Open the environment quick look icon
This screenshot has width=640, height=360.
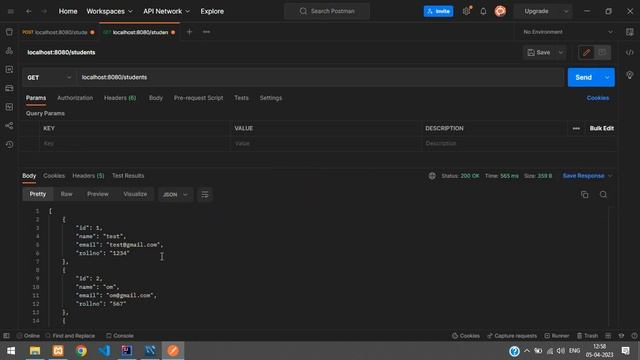pos(629,32)
